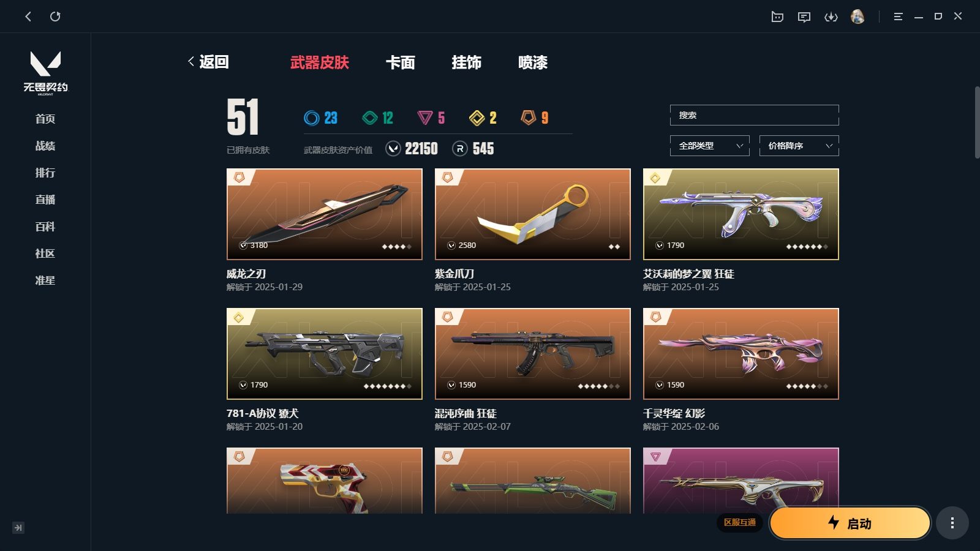Screen dimensions: 980x551
Task: Expand the 价格降序 sort dropdown
Action: click(x=799, y=146)
